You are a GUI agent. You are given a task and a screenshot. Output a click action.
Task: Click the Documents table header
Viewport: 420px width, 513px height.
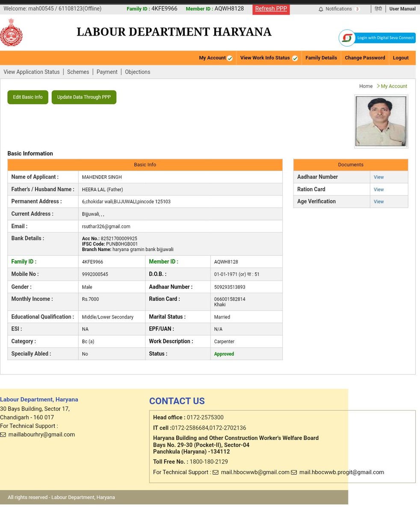tap(351, 165)
